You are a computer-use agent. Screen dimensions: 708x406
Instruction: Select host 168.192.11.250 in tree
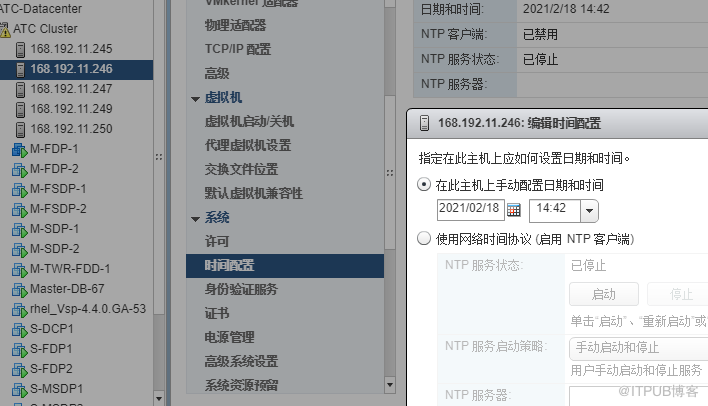tap(71, 129)
